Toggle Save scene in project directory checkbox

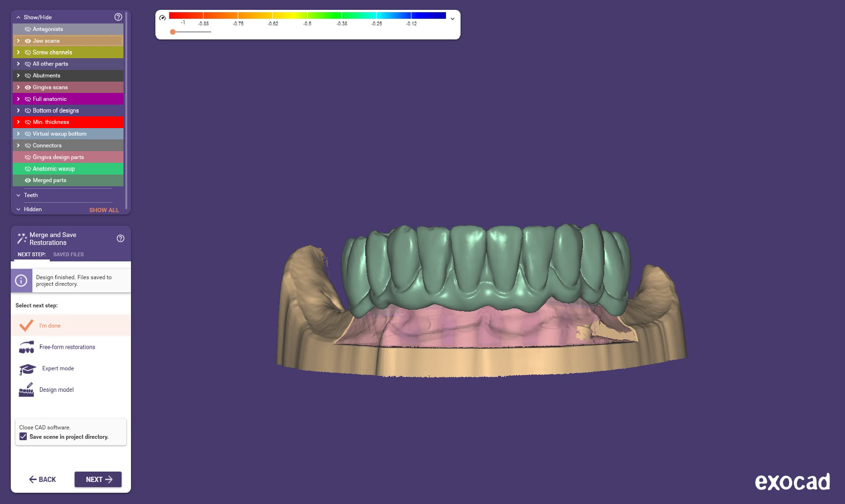click(23, 436)
